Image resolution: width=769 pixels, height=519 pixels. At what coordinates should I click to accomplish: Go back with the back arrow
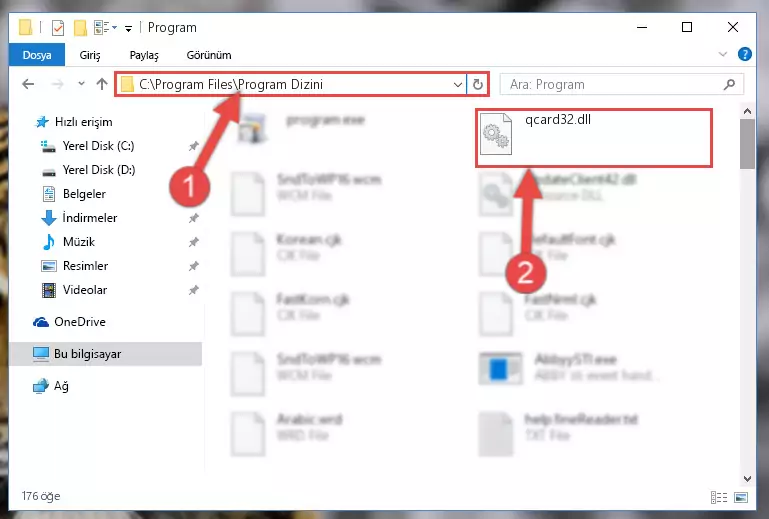[28, 84]
